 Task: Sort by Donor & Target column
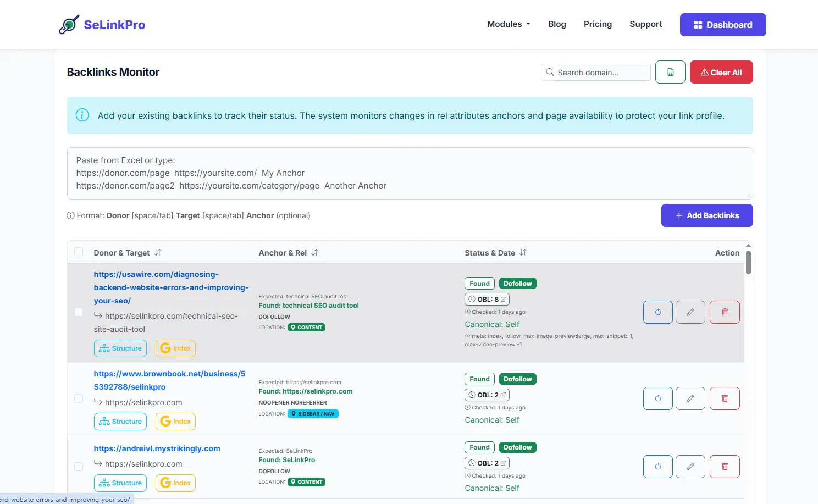(x=158, y=252)
